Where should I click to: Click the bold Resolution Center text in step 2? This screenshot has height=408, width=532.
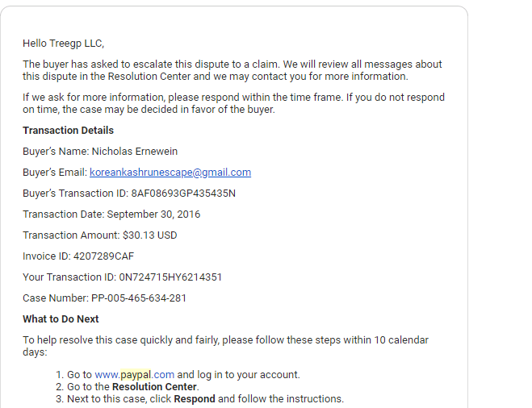154,387
